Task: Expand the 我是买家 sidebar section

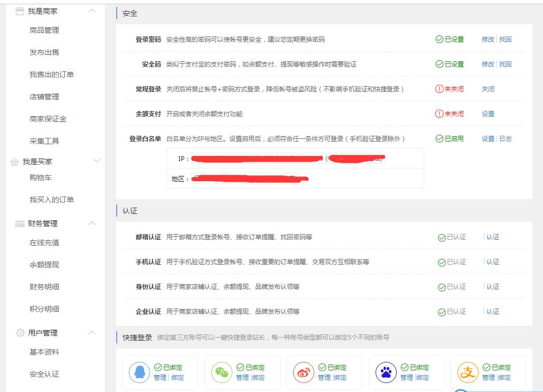Action: click(x=96, y=161)
